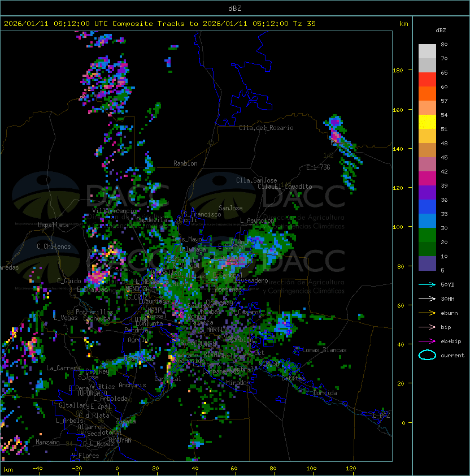Screen dimensions: 470x476
Task: Select the purple 36-39 dBZ swatch
Action: pos(427,193)
